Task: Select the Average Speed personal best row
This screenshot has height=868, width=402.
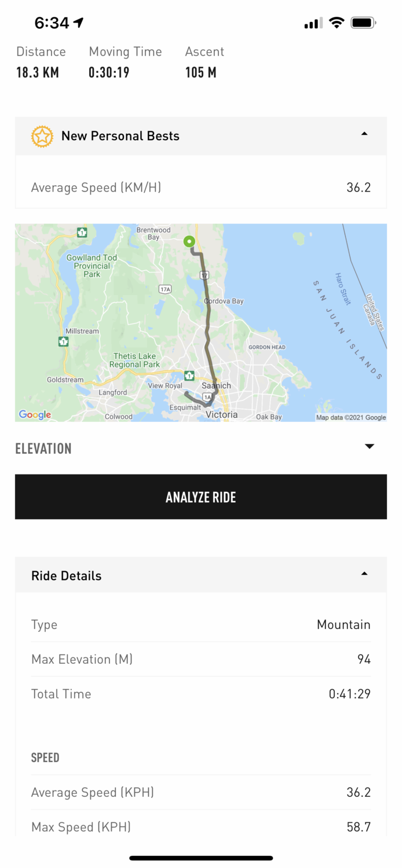Action: pos(200,187)
